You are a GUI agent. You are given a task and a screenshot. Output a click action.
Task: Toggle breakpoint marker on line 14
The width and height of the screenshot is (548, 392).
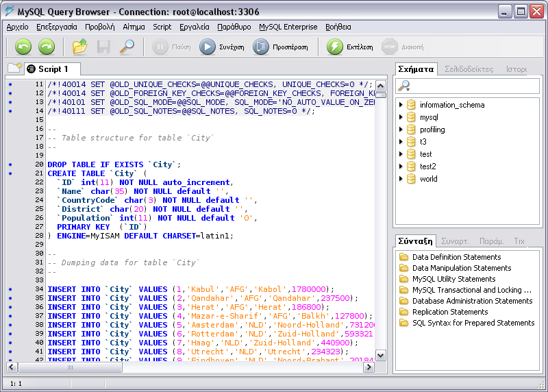point(10,111)
